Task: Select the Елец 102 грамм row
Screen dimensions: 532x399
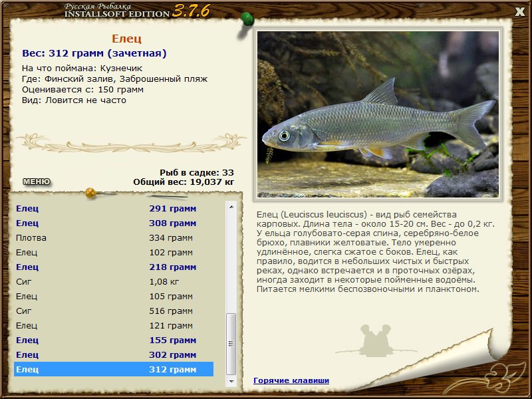Action: click(x=114, y=252)
